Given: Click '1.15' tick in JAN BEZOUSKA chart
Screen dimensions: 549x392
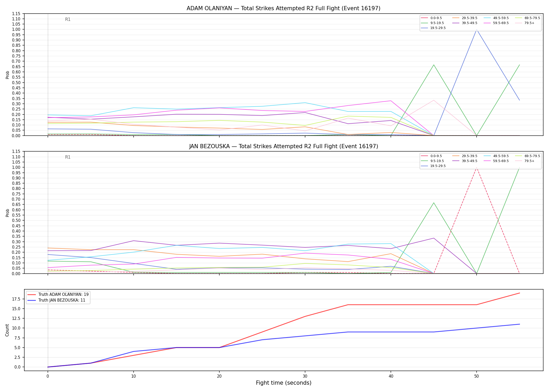Looking at the screenshot, I should click(16, 152).
